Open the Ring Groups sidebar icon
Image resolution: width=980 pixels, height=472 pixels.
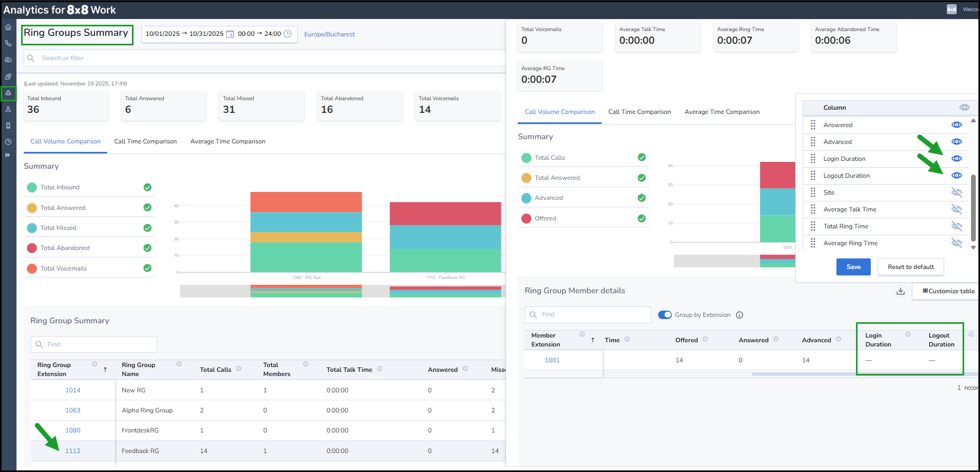8,93
